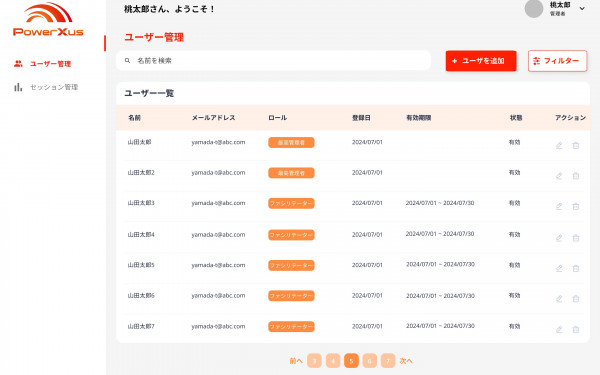Click the 状態 column header
The width and height of the screenshot is (600, 375).
tap(516, 117)
